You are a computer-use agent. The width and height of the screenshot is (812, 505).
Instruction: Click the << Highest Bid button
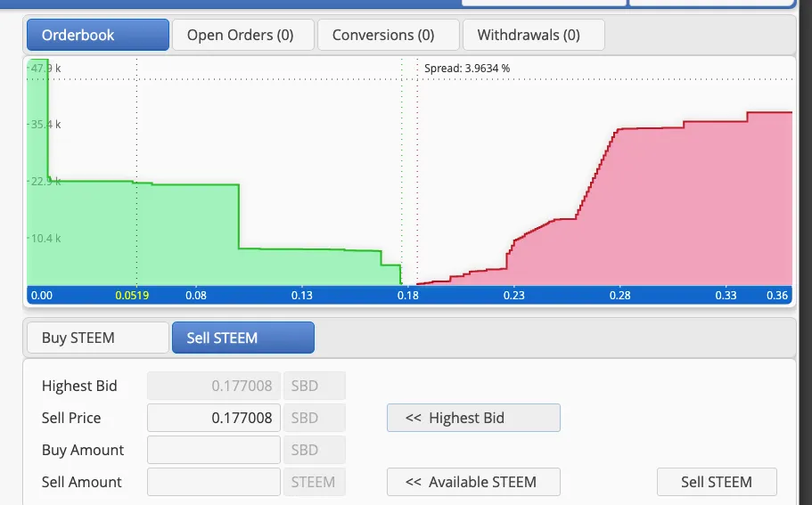point(473,418)
